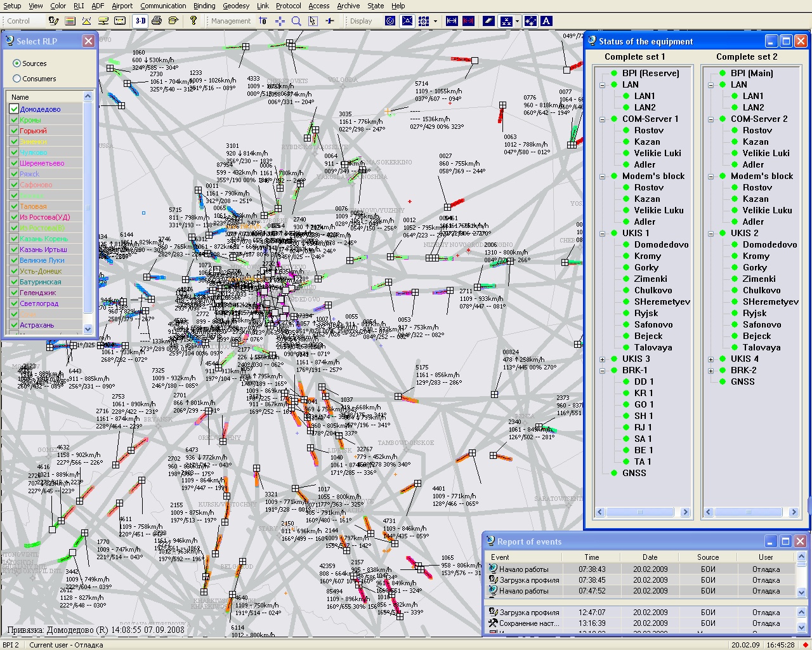The image size is (812, 650).
Task: Click the colored list table icon in Control toolbar
Action: pyautogui.click(x=70, y=21)
